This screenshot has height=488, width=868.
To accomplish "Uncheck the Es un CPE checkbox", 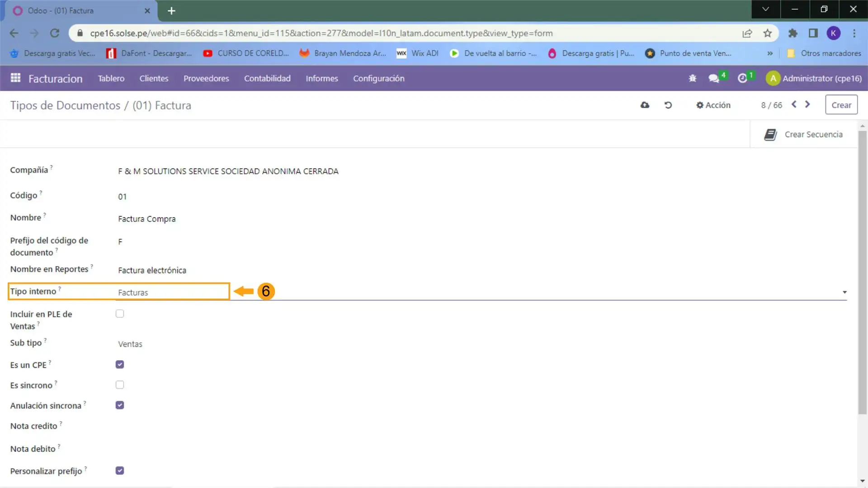I will [120, 364].
